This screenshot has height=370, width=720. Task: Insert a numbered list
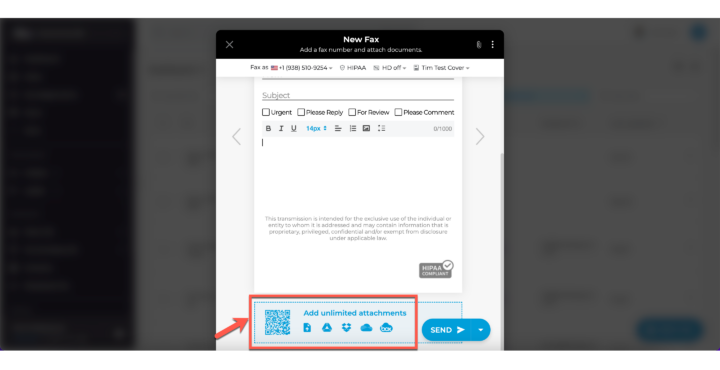tap(353, 129)
